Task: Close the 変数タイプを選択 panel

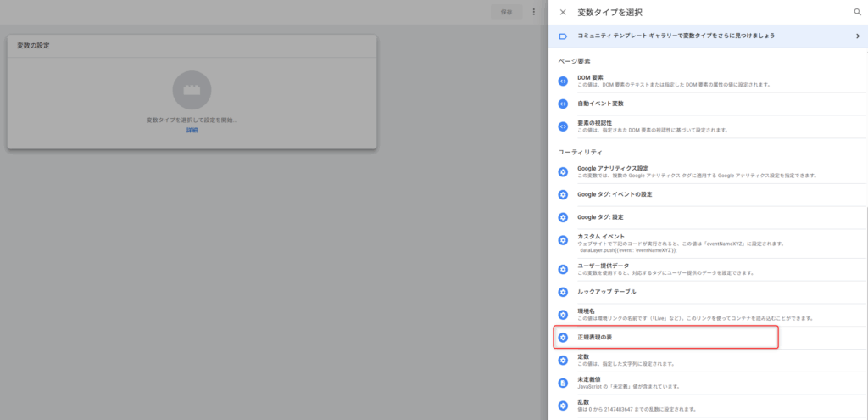Action: coord(563,12)
